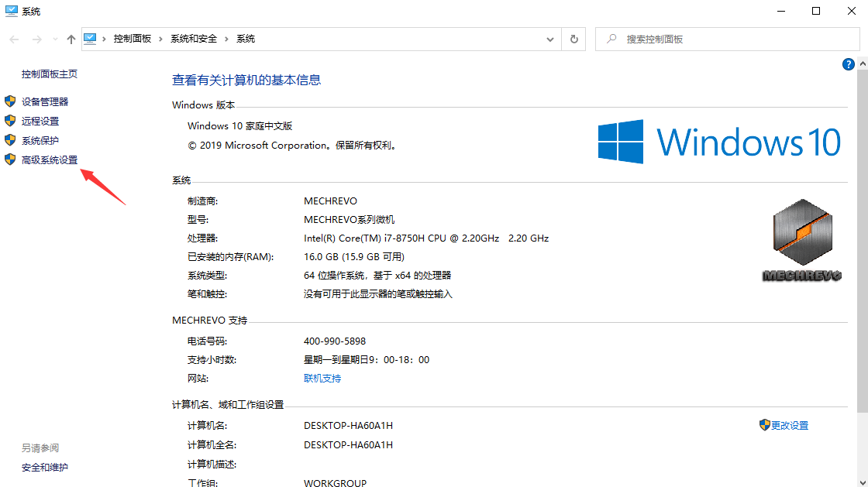Click the phone number 400-990-5898
Viewport: 868px width, 487px height.
click(x=335, y=341)
